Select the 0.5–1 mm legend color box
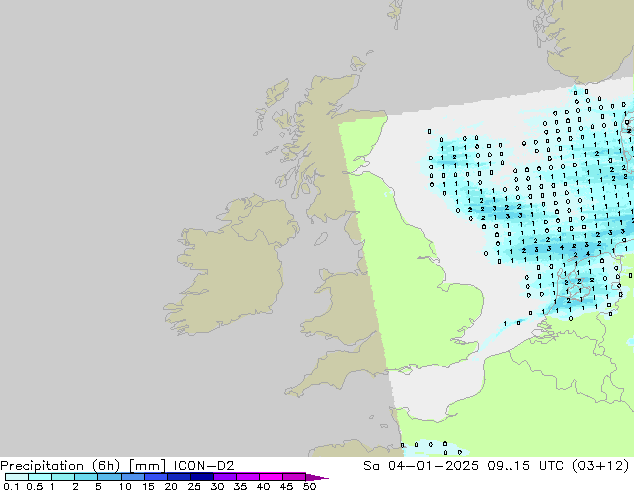634x490 pixels. point(40,477)
